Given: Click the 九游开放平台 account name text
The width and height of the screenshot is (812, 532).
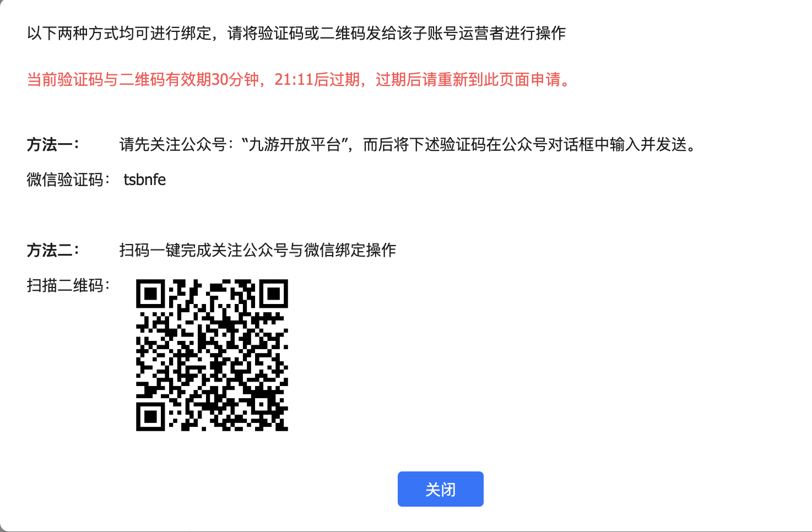Looking at the screenshot, I should pyautogui.click(x=295, y=144).
